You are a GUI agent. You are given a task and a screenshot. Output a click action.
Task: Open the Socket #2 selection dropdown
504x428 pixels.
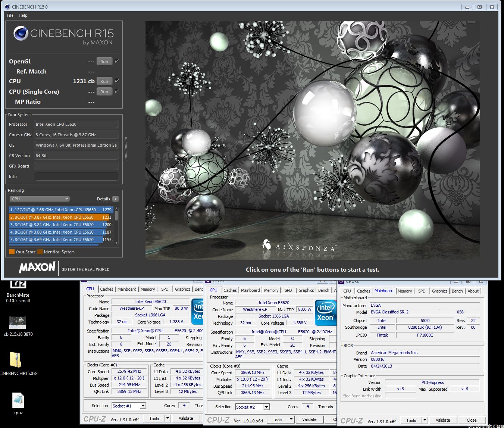(252, 407)
